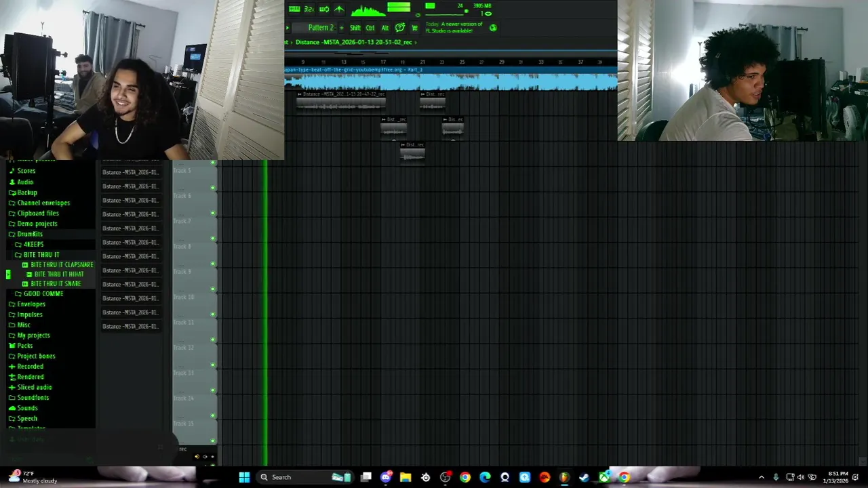Click the green oscilloscope waveform display
The image size is (868, 488).
tap(368, 10)
